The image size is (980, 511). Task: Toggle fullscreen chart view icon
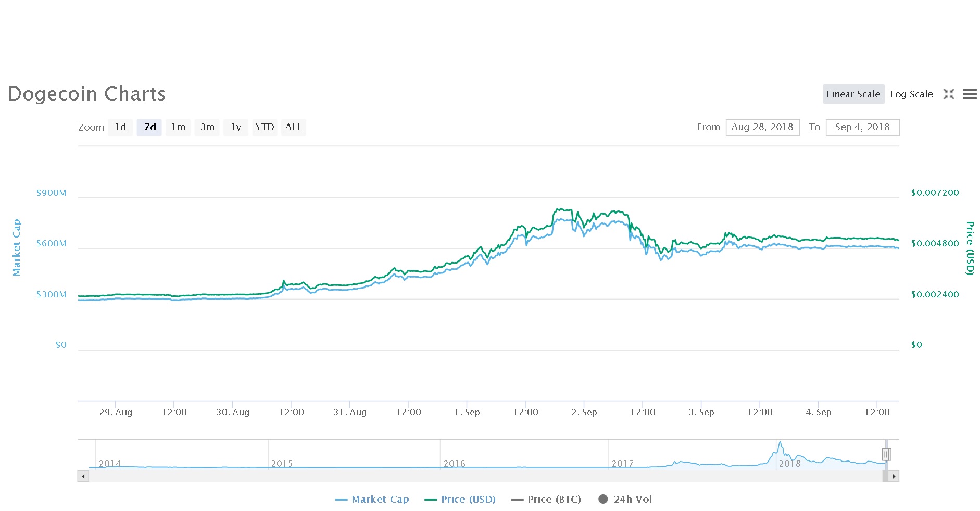[949, 94]
